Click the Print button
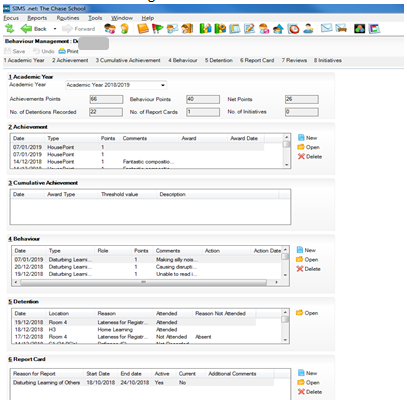The width and height of the screenshot is (407, 400). click(x=68, y=51)
